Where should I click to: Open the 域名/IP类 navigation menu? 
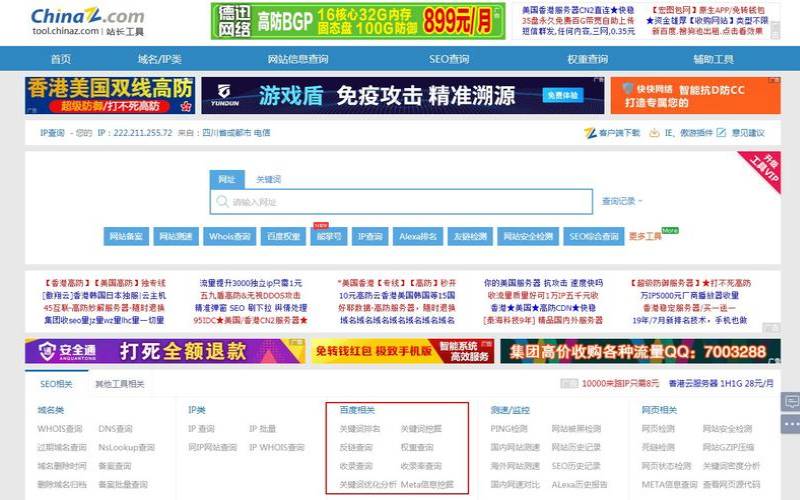point(160,59)
